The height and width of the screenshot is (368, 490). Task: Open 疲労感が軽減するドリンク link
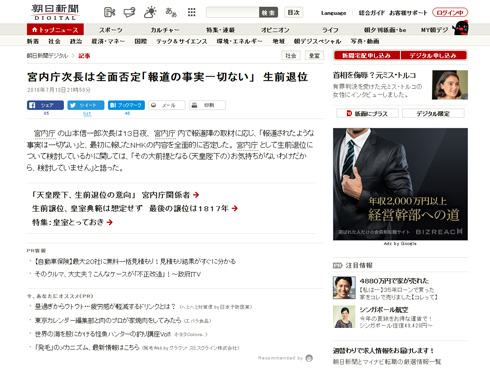tap(105, 306)
